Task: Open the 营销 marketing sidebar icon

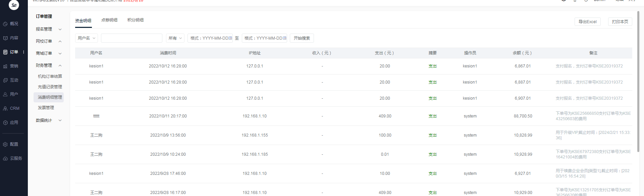Action: (x=5, y=66)
